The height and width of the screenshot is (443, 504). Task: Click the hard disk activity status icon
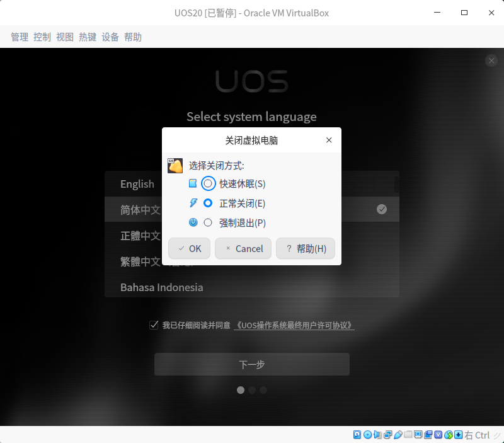coord(357,435)
